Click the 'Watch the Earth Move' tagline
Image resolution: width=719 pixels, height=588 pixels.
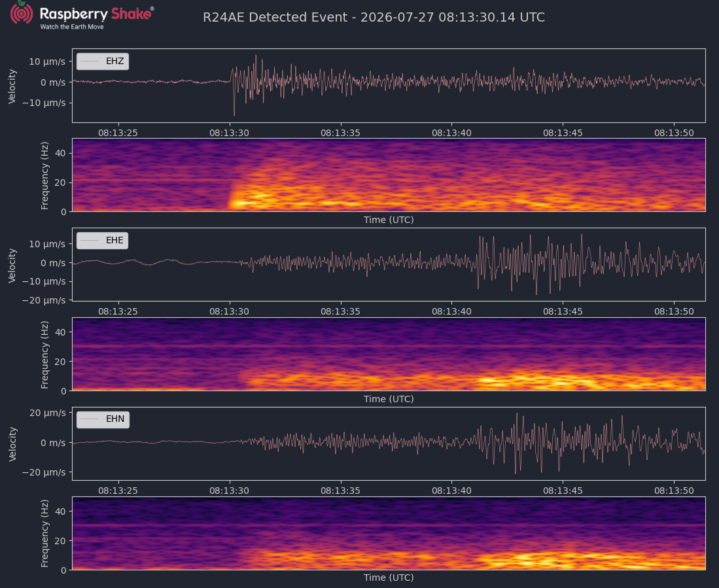tap(72, 27)
